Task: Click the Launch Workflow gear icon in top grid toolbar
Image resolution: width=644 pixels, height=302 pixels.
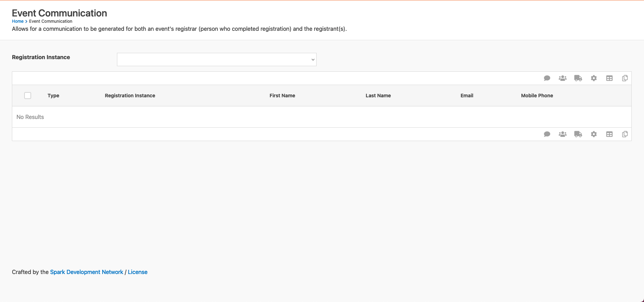Action: point(594,78)
